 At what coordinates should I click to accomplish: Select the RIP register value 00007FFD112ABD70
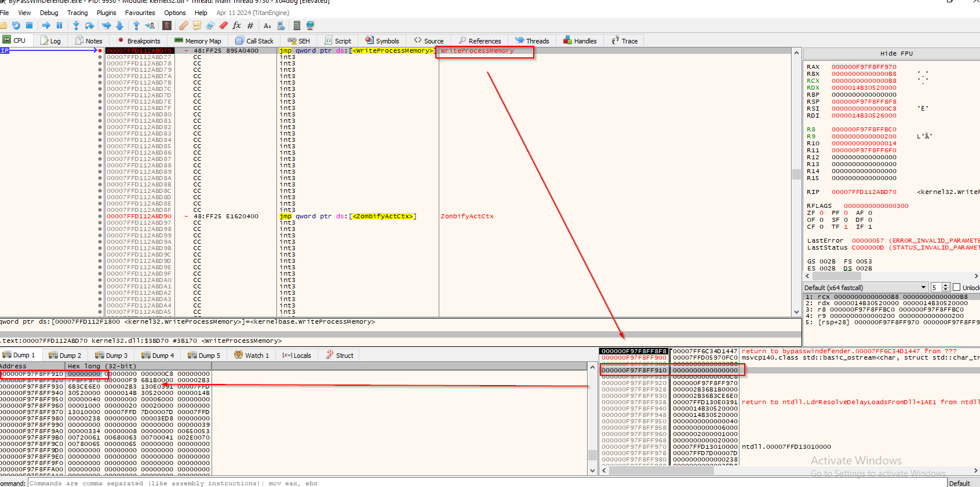point(864,192)
